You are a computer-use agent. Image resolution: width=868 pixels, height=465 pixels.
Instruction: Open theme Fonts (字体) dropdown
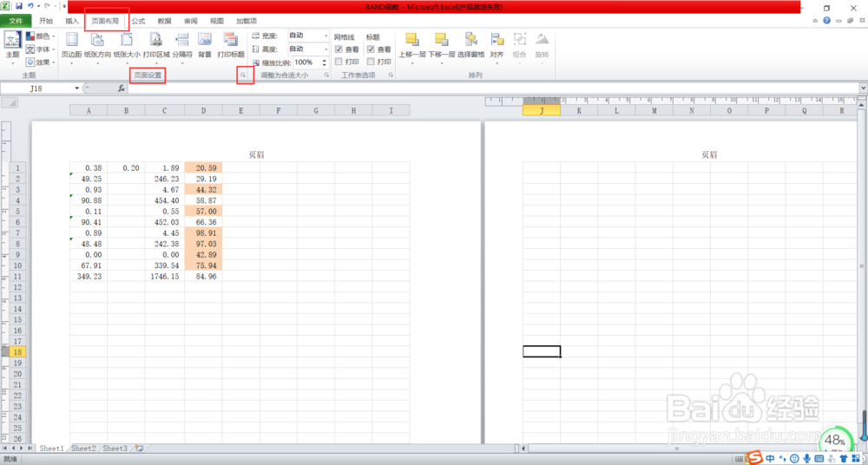41,49
